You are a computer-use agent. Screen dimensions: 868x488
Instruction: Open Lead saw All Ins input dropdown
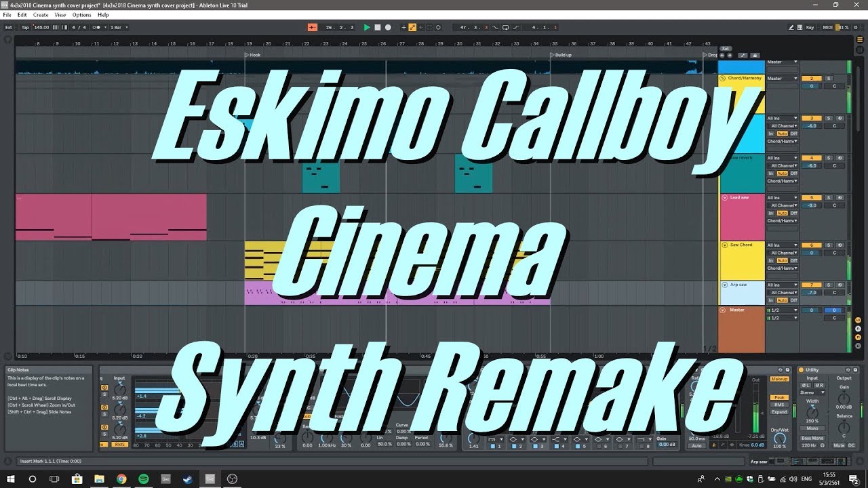point(783,198)
